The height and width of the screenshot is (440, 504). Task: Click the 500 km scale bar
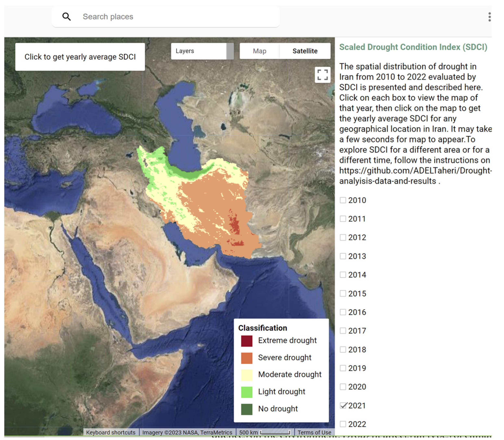coord(265,432)
